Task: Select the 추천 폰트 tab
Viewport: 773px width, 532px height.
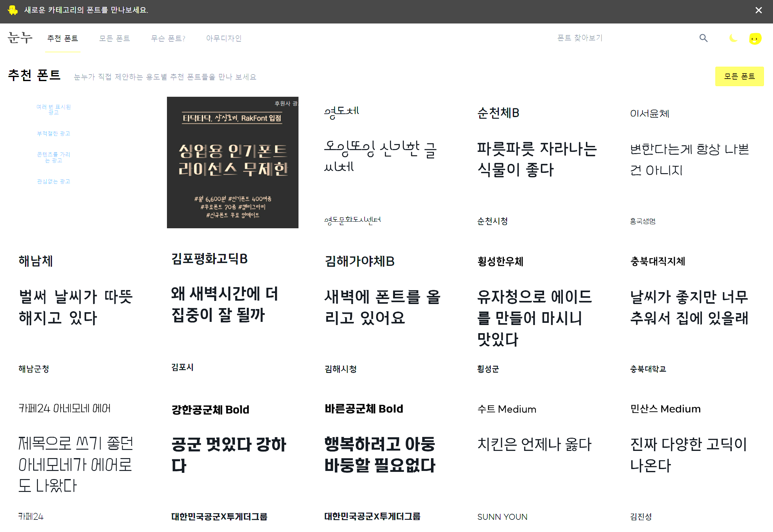Action: pos(63,38)
